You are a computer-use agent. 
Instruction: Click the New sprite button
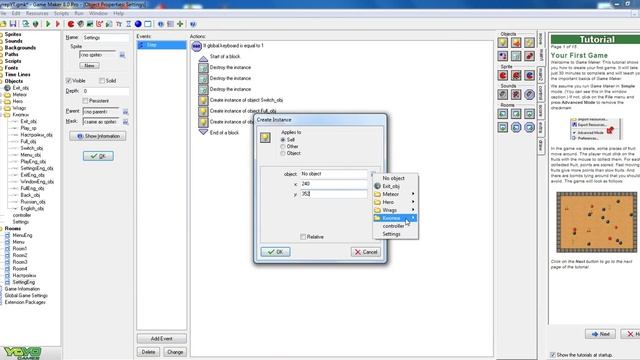[x=89, y=65]
